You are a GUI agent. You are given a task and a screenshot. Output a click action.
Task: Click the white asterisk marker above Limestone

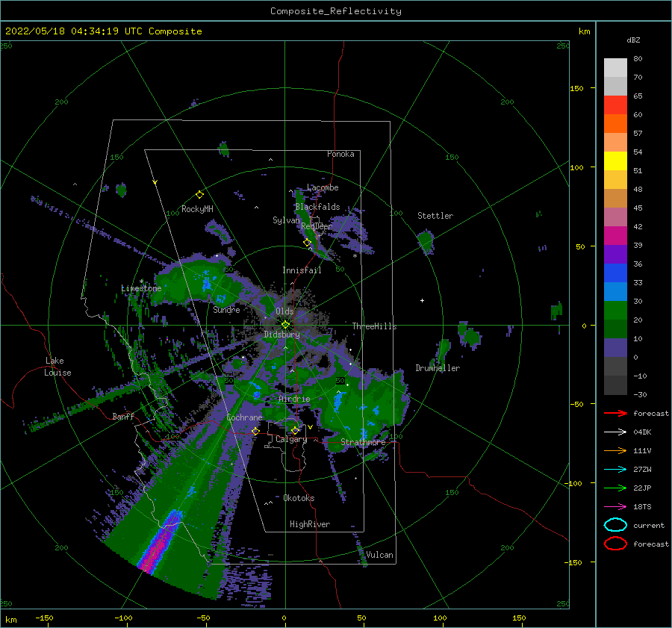(141, 282)
